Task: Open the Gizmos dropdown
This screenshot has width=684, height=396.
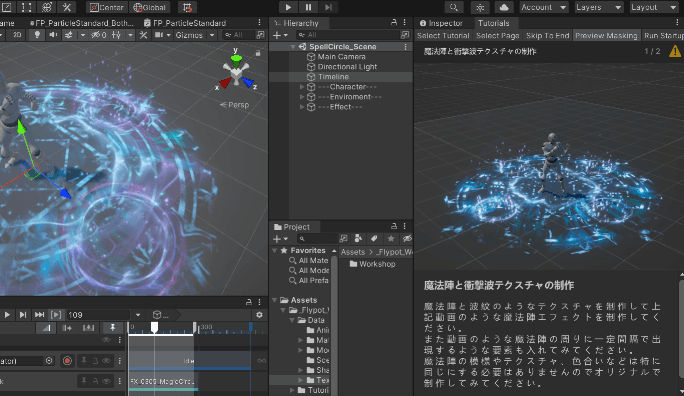Action: click(x=195, y=35)
